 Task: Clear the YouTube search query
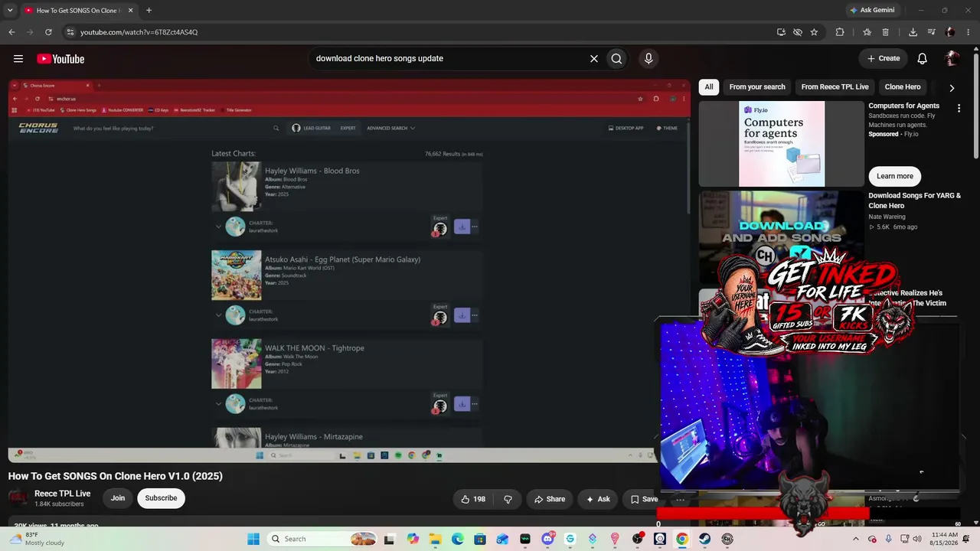(x=593, y=58)
